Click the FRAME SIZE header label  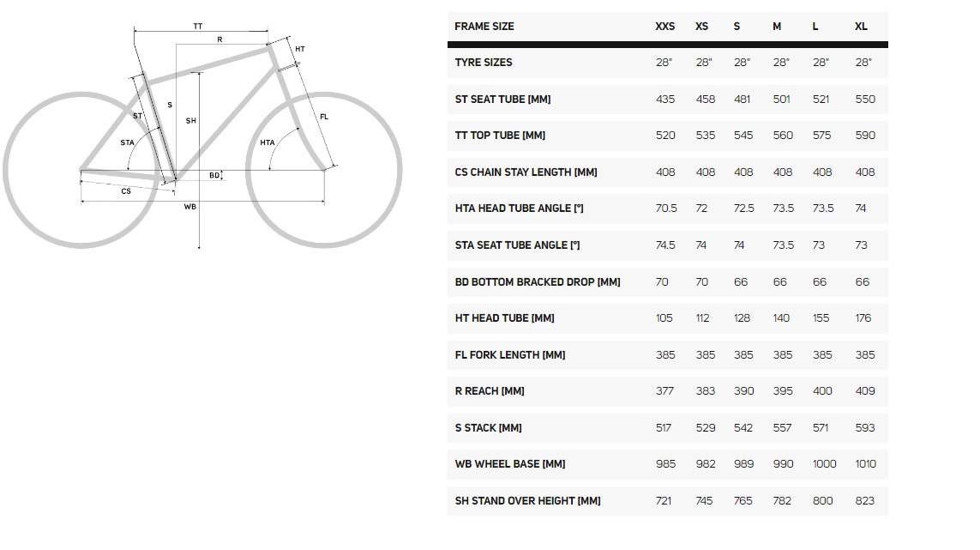tap(484, 27)
